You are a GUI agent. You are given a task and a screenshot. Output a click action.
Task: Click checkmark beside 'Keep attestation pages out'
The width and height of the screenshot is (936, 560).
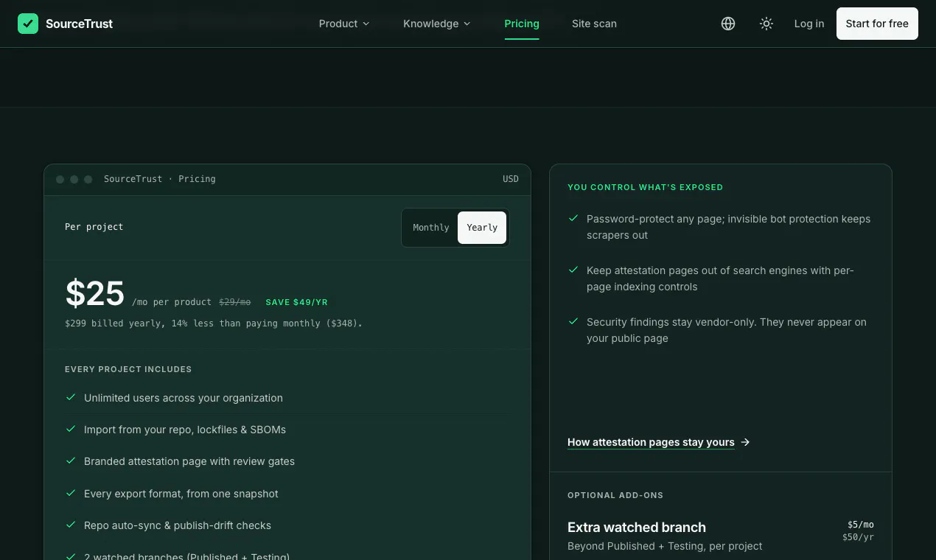[573, 270]
